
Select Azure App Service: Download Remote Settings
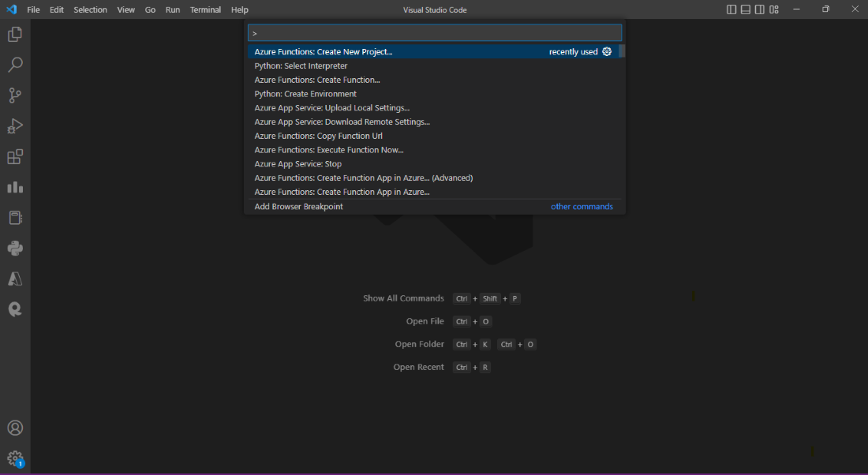pos(433,122)
